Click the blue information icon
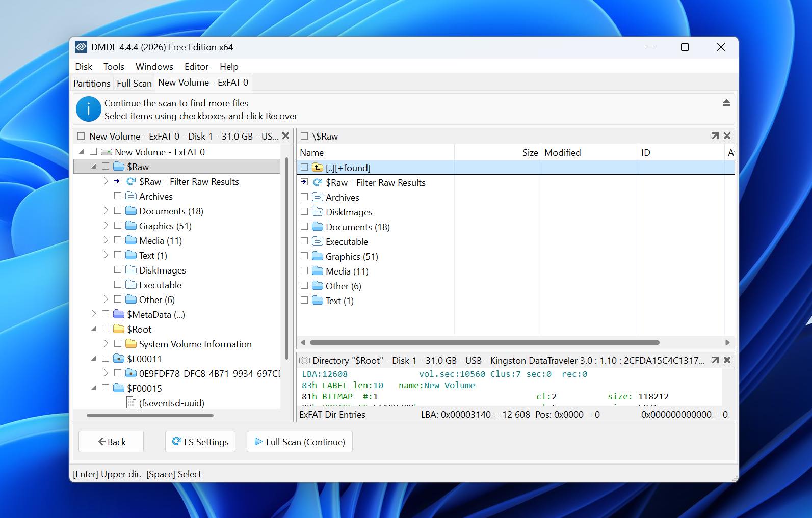 tap(88, 109)
